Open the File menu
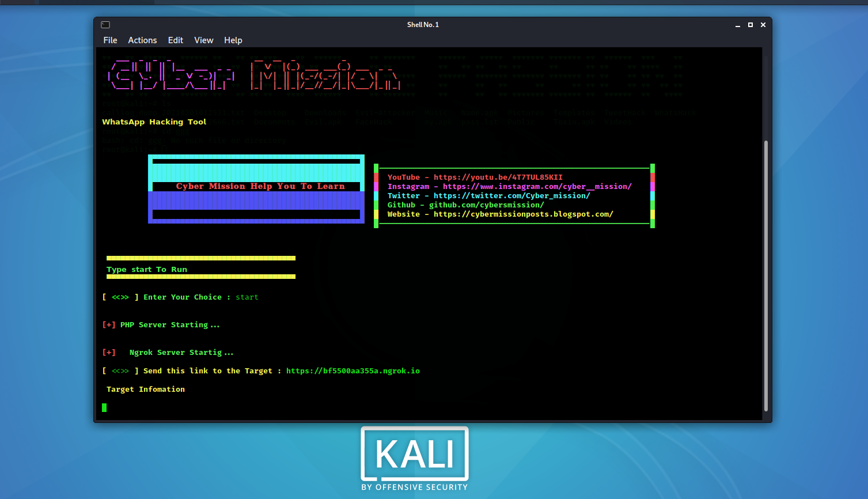The width and height of the screenshot is (868, 499). [110, 40]
